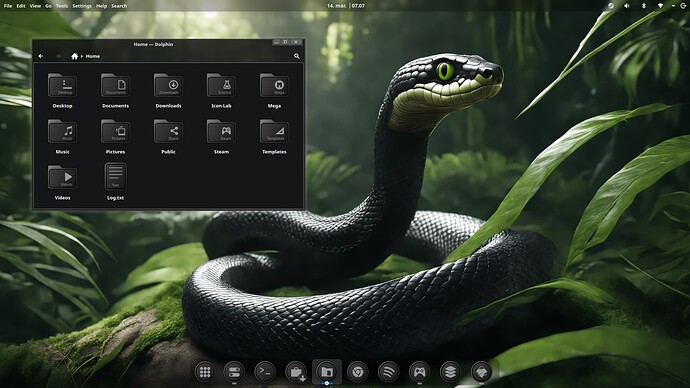Launch Chrome browser from dock

[x=358, y=372]
